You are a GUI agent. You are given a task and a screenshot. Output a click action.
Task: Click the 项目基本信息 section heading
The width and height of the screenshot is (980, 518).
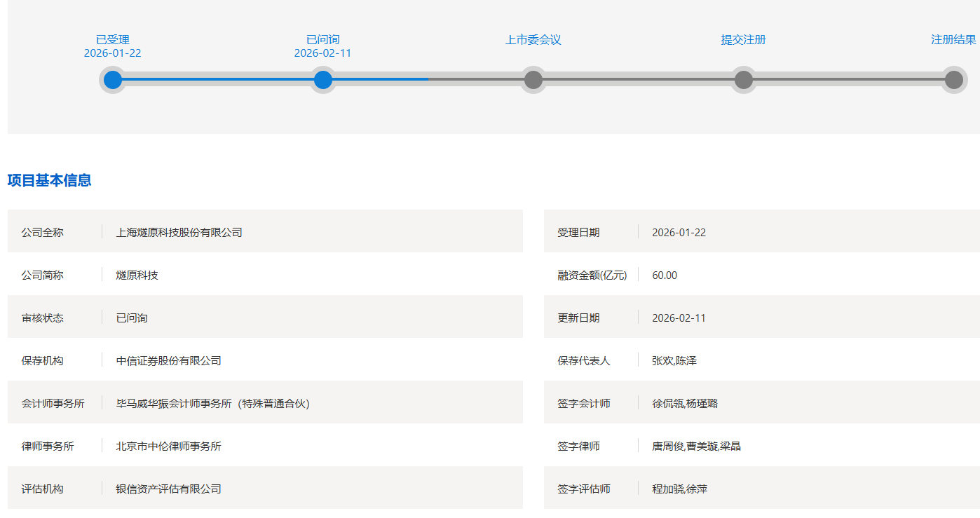coord(49,180)
